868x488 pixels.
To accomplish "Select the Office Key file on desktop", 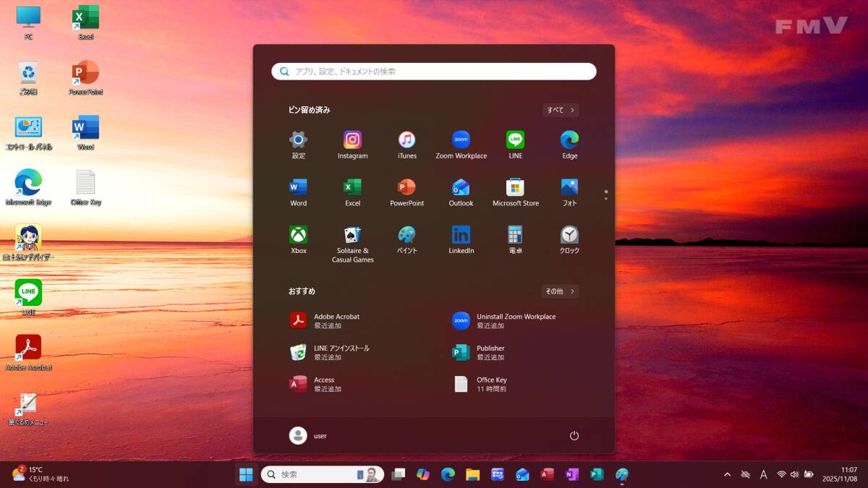I will coord(85,187).
